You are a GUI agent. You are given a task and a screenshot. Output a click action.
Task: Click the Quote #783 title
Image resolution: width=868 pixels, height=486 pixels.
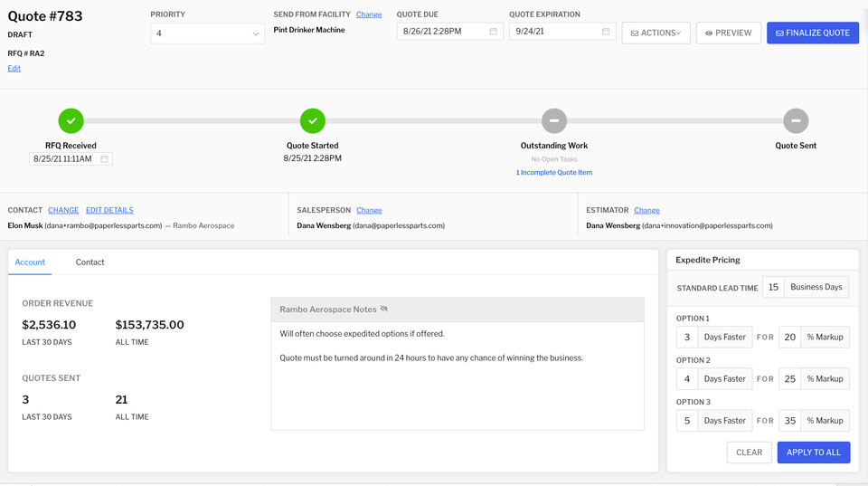[x=45, y=16]
